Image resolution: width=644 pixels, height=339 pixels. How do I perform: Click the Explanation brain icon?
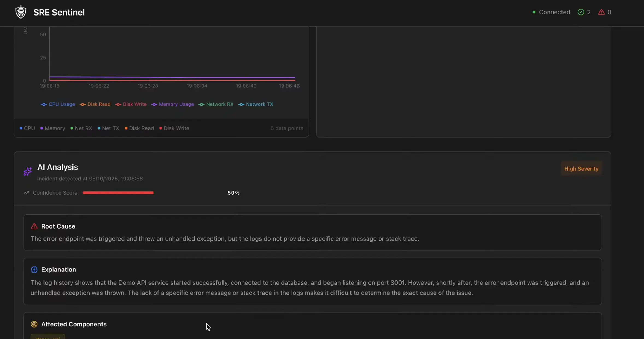tap(34, 270)
